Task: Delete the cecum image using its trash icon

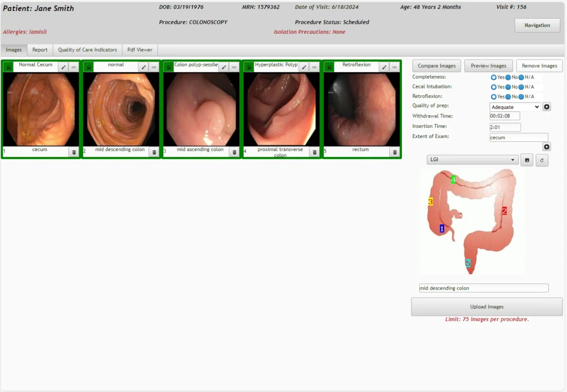Action: (73, 151)
